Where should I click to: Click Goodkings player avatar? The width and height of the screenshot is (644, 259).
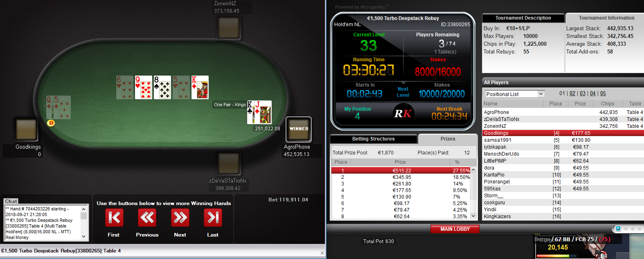27,129
